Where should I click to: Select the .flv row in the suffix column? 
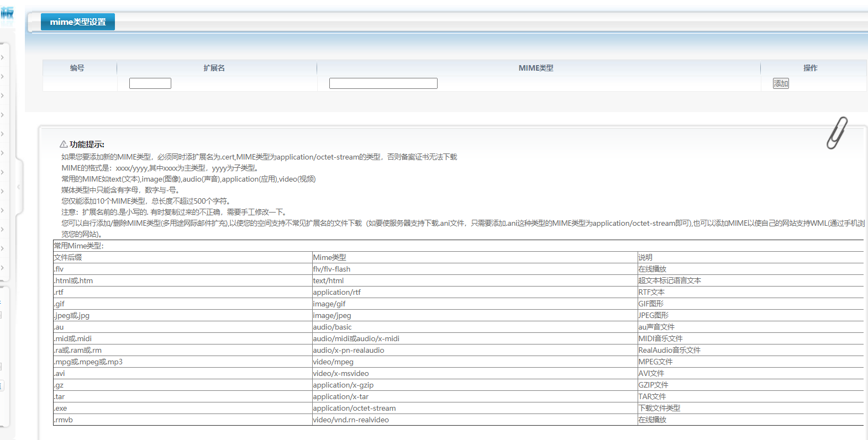pos(59,269)
